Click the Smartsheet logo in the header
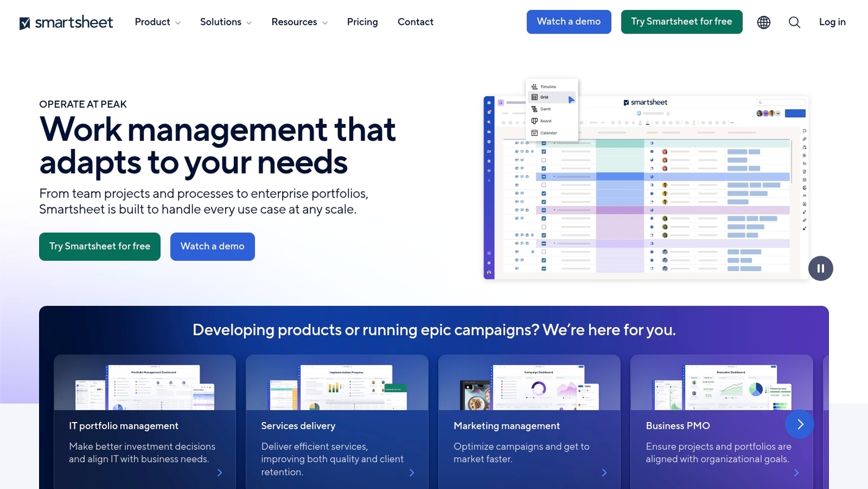 [x=66, y=22]
